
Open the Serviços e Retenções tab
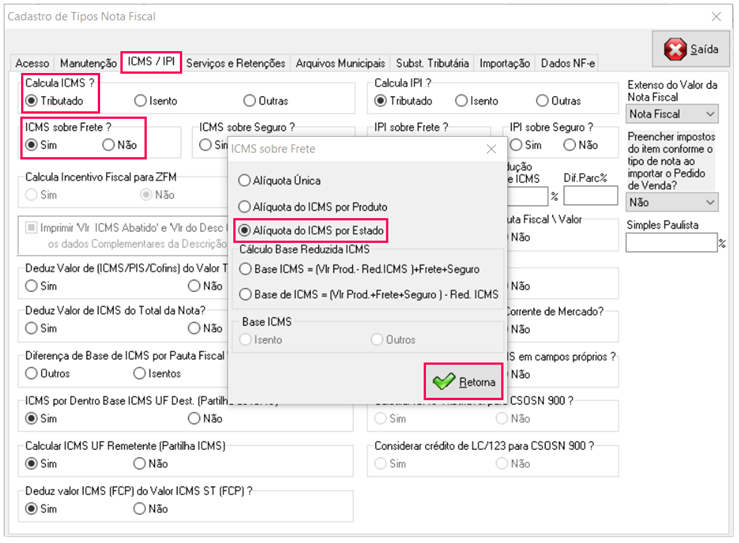tap(237, 63)
